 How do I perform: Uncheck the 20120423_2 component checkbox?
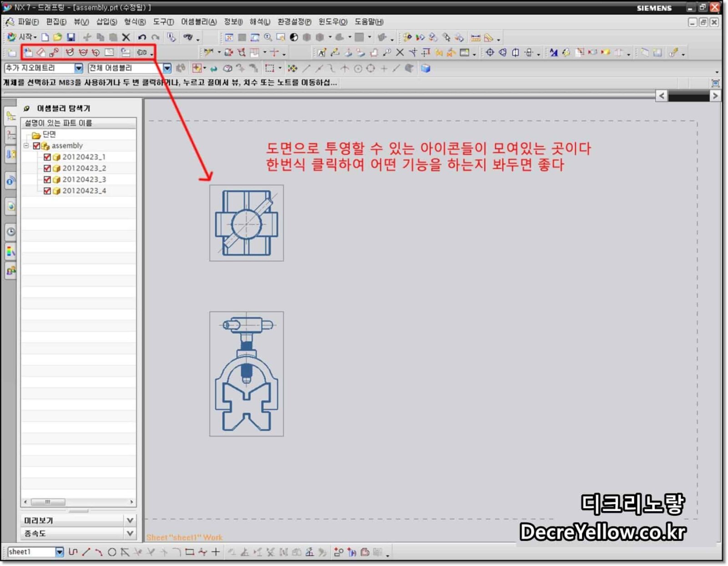pyautogui.click(x=47, y=168)
